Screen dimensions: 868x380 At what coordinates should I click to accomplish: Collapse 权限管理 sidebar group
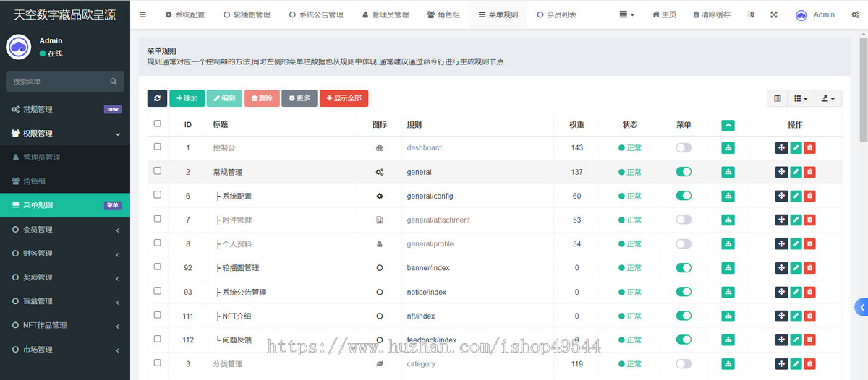pos(65,133)
